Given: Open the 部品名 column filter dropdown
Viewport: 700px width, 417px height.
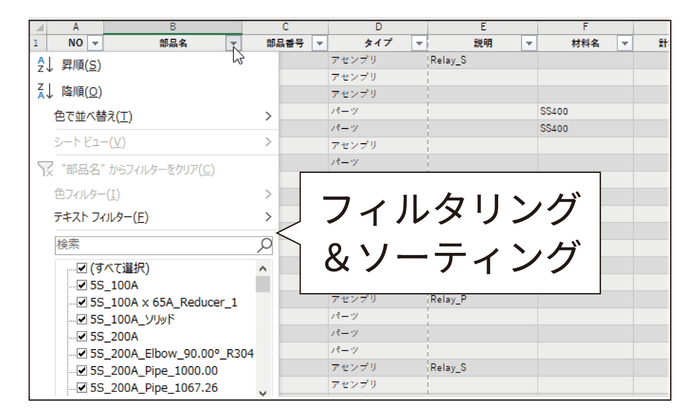Looking at the screenshot, I should (x=234, y=43).
